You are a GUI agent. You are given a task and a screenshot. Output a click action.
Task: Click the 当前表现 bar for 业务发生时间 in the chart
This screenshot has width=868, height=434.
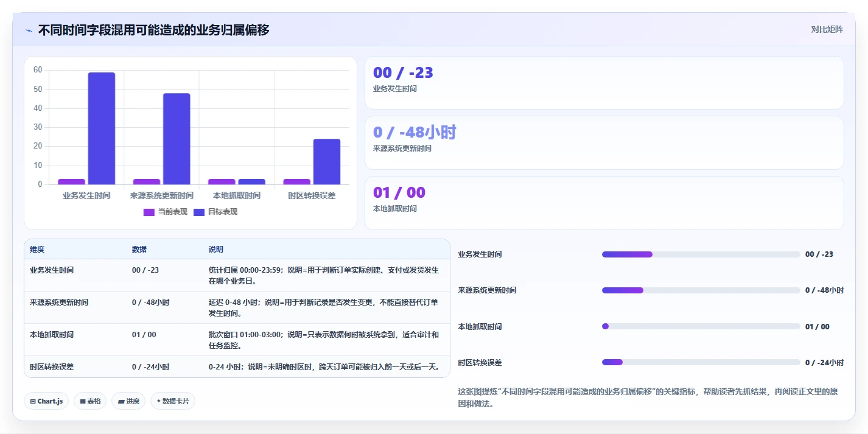[x=71, y=181]
